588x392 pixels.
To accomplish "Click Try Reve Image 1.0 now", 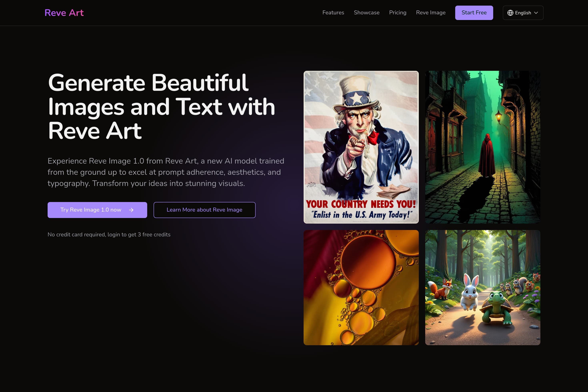I will tap(97, 210).
